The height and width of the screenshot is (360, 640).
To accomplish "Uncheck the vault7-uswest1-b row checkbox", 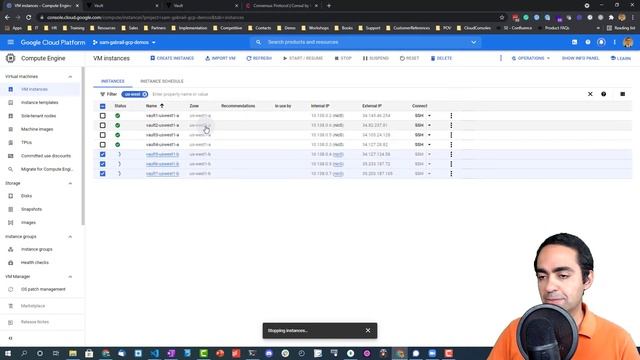I will (x=102, y=173).
